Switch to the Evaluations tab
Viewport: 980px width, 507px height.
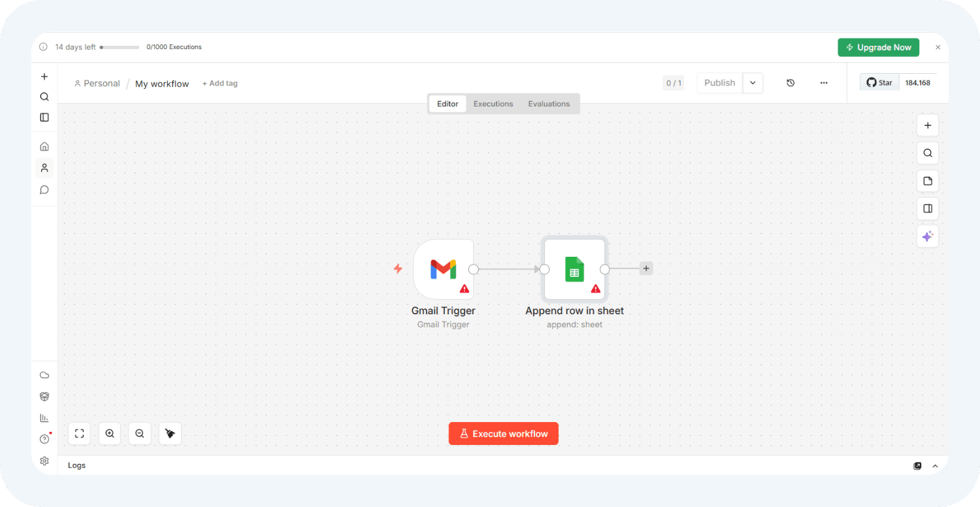click(x=549, y=104)
